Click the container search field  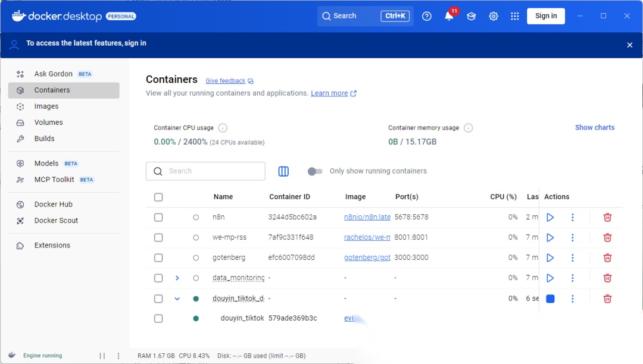click(205, 171)
